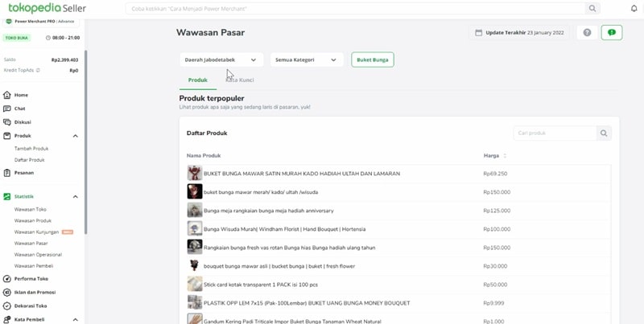Open the help question mark icon
644x324 pixels.
[587, 32]
